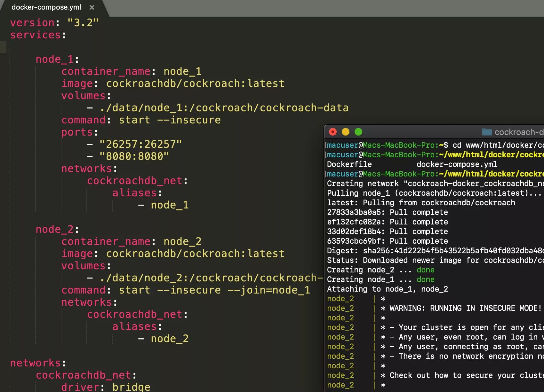Click the Attaching to node_1, node_2 line

tap(388, 289)
